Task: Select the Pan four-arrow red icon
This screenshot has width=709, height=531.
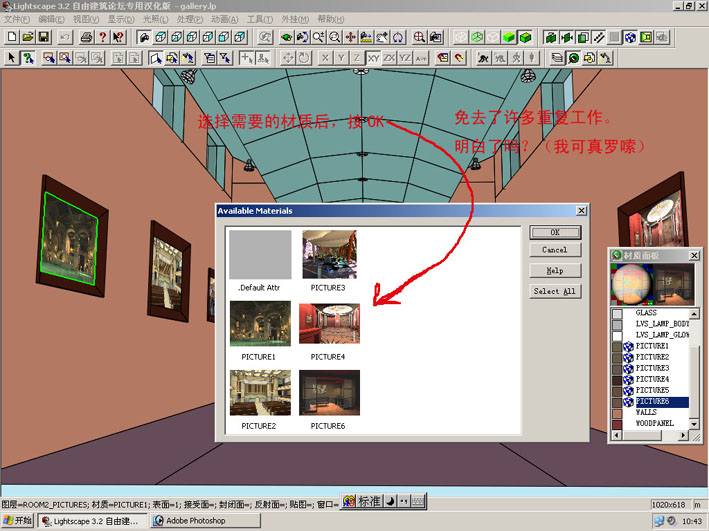Action: click(x=350, y=37)
